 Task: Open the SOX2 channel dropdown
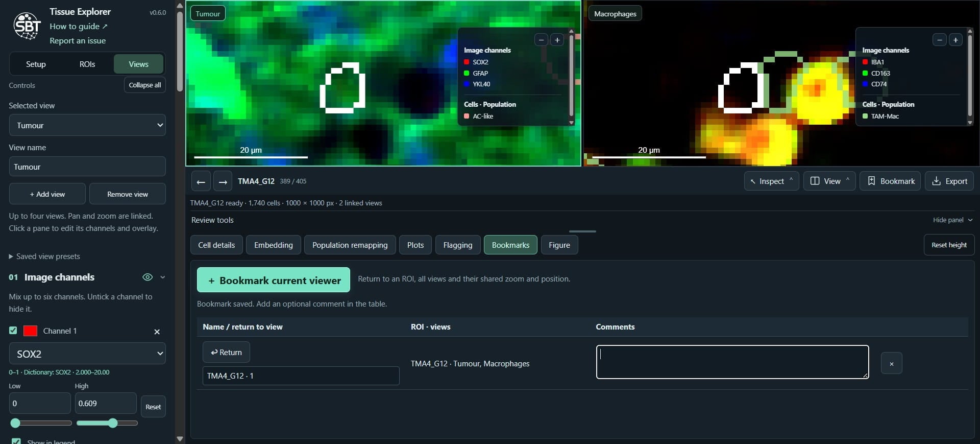(x=87, y=354)
